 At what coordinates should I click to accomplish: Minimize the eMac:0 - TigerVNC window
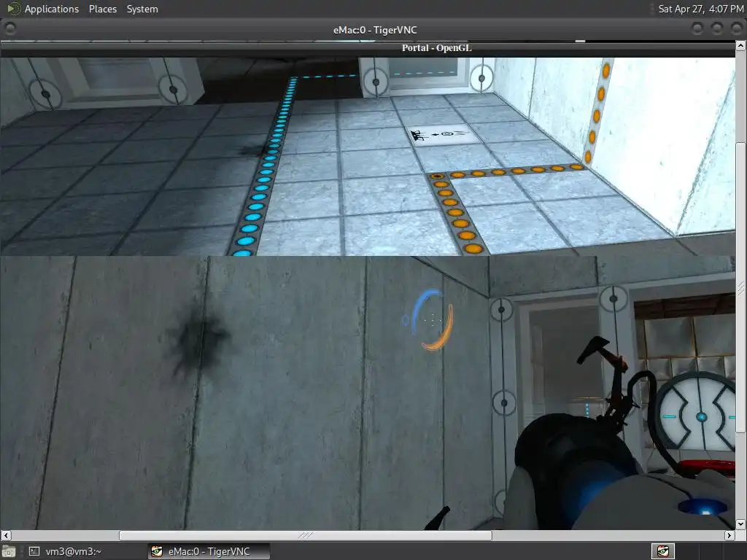click(x=697, y=29)
